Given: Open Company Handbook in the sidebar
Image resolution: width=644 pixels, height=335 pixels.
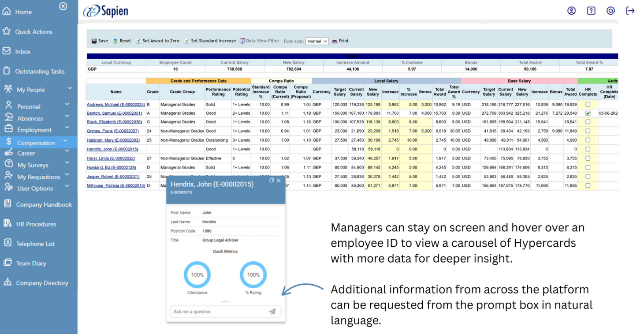Looking at the screenshot, I should point(44,205).
